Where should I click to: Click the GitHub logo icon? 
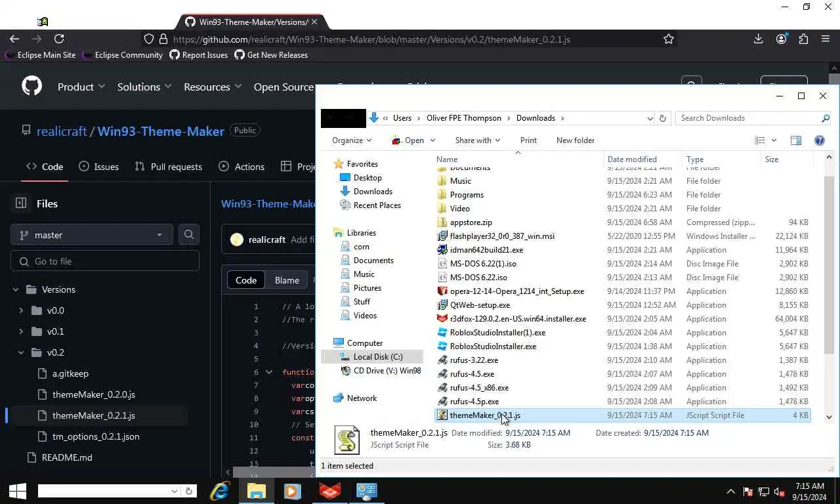coord(31,86)
